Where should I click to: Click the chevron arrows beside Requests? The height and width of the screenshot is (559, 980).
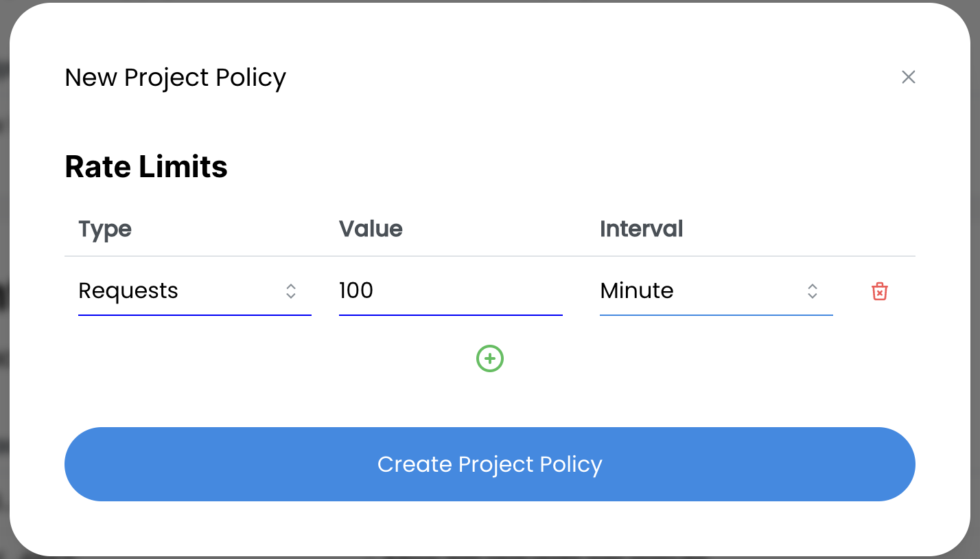point(291,291)
